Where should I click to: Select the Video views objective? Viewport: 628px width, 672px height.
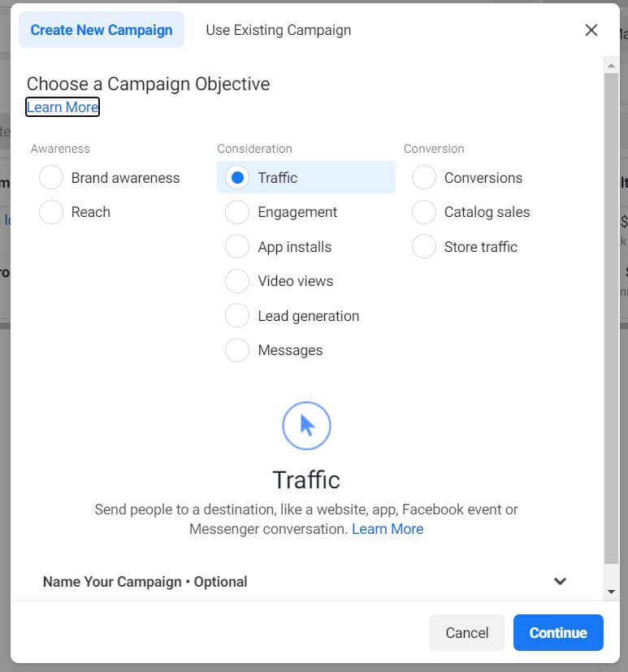tap(237, 280)
